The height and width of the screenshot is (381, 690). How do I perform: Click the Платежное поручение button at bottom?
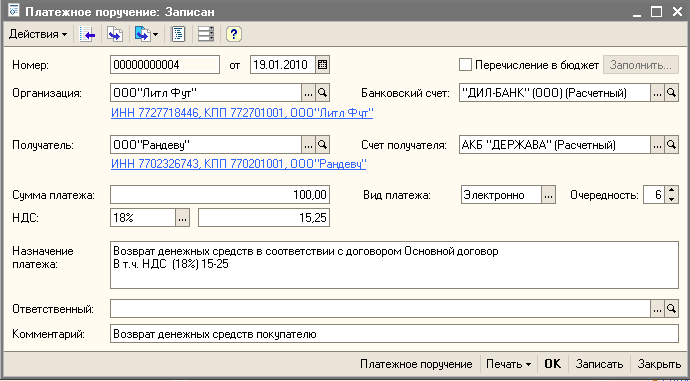(x=416, y=364)
